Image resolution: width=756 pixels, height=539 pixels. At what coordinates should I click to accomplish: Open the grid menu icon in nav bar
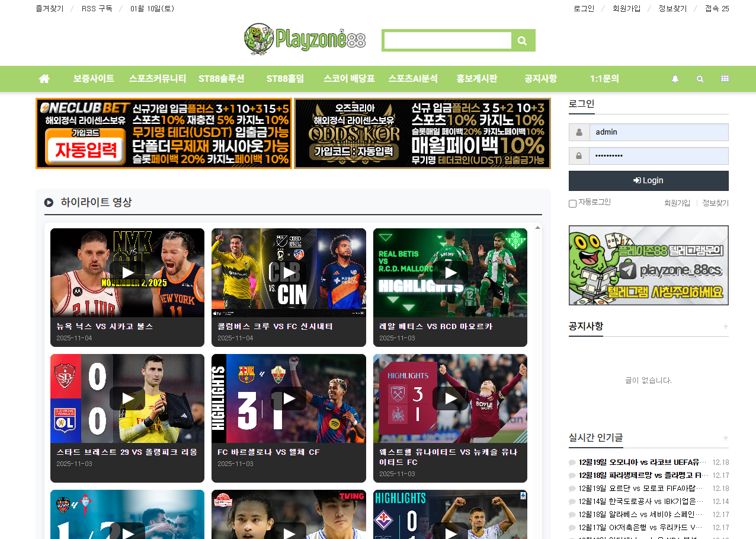[x=725, y=79]
